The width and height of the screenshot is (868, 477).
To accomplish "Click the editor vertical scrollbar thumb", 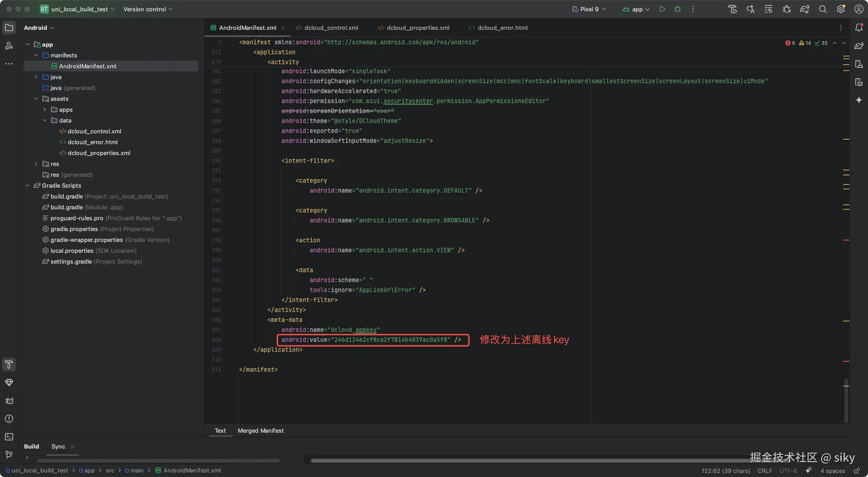I will (x=846, y=400).
